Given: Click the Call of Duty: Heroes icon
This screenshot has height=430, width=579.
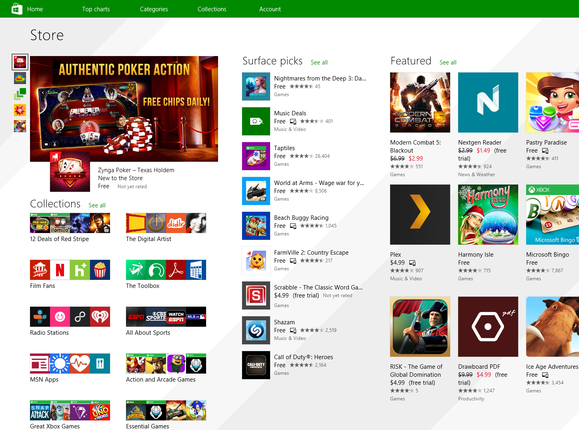Looking at the screenshot, I should pyautogui.click(x=256, y=365).
